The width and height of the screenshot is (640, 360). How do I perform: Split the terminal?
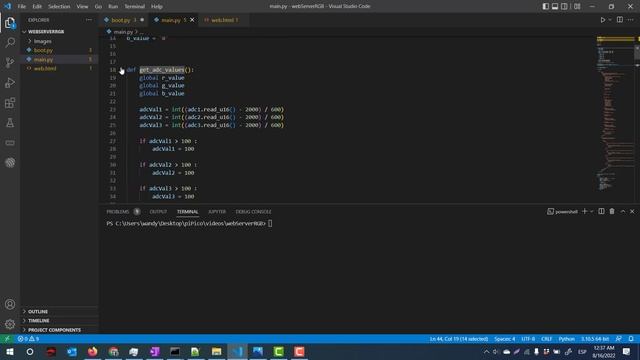pyautogui.click(x=601, y=211)
